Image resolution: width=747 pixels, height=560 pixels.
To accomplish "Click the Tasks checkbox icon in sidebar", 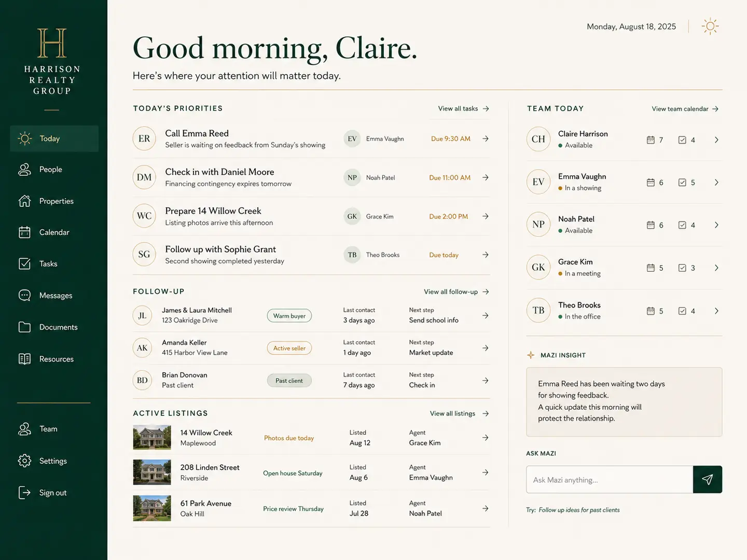I will coord(24,264).
